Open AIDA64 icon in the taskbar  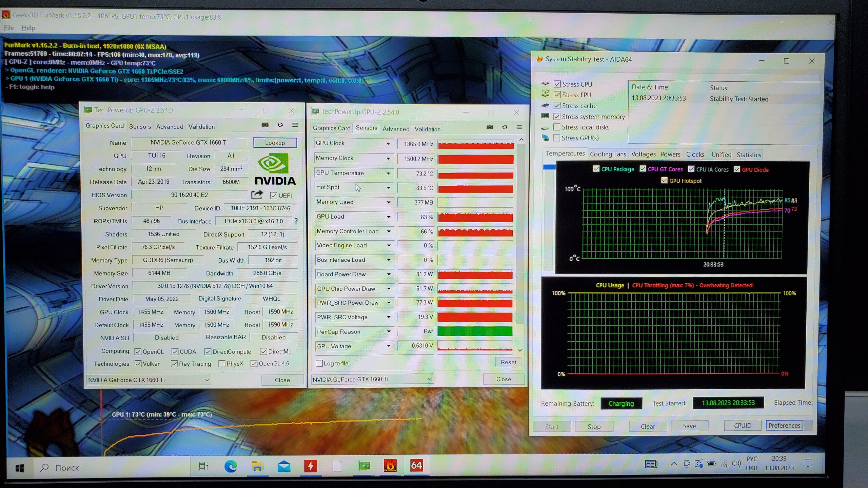click(x=416, y=466)
